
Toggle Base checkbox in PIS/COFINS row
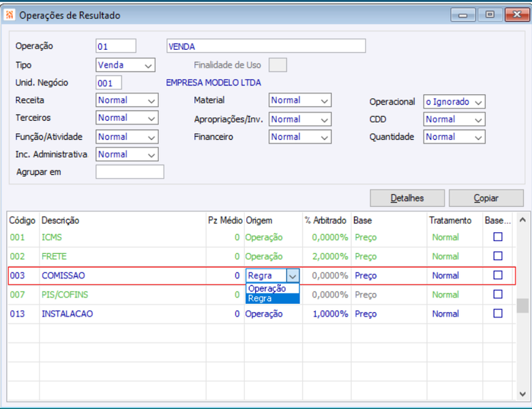[x=497, y=294]
